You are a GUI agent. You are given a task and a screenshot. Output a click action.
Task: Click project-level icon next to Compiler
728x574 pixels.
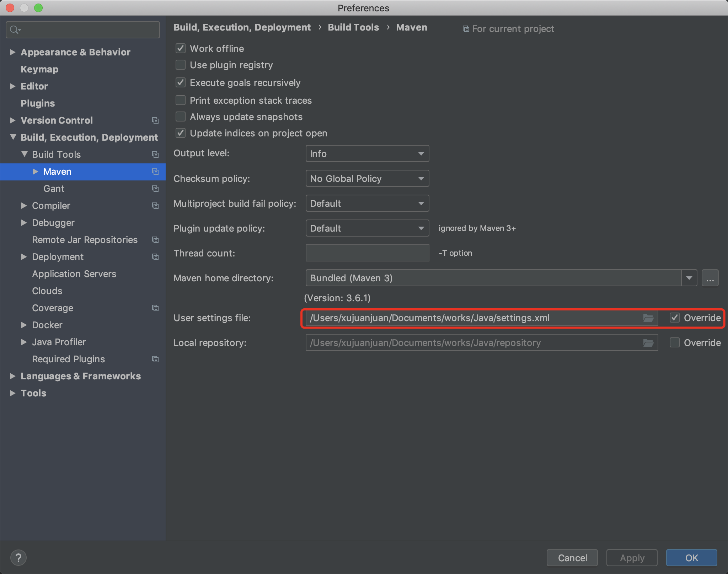click(155, 206)
